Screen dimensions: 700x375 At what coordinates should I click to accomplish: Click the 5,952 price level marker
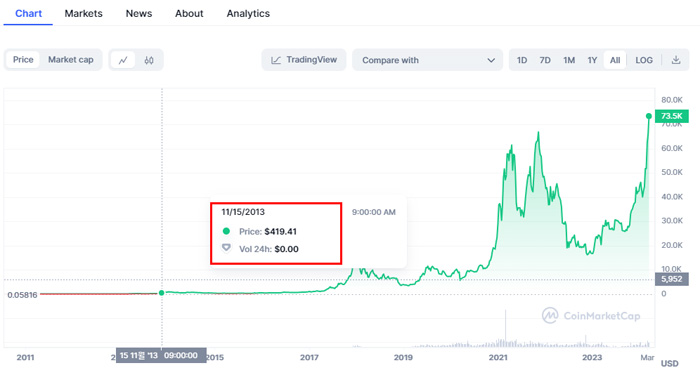[x=671, y=279]
